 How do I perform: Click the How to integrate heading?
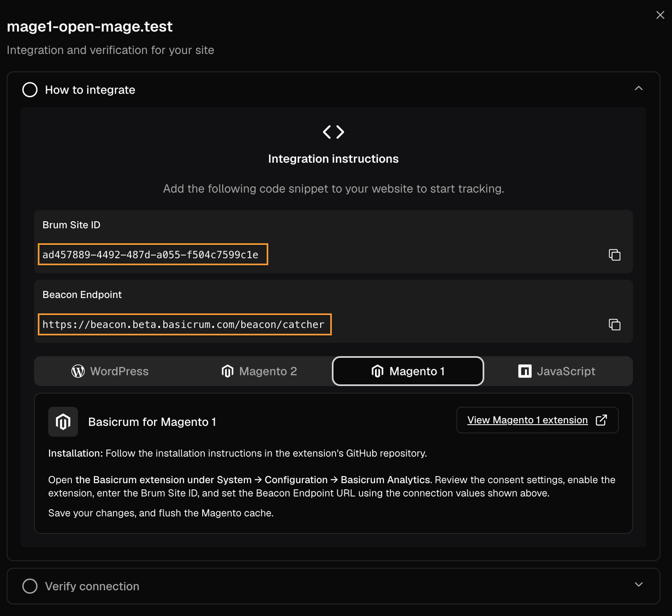90,90
